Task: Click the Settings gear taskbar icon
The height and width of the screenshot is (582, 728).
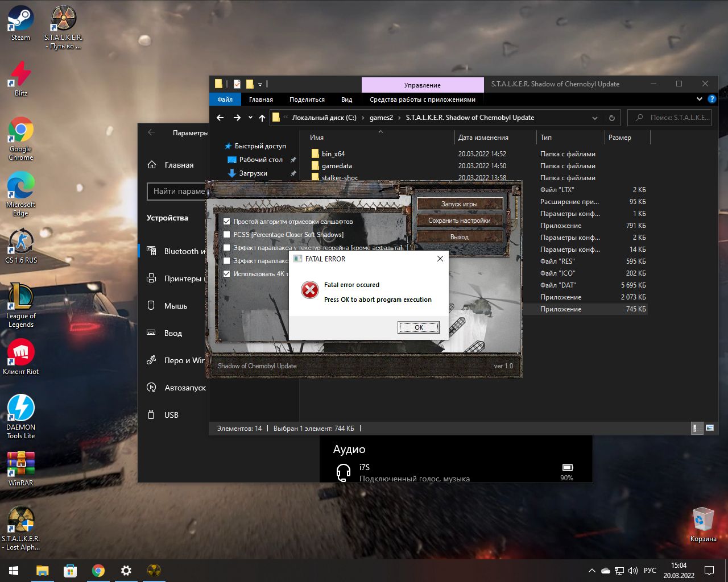Action: coord(126,570)
